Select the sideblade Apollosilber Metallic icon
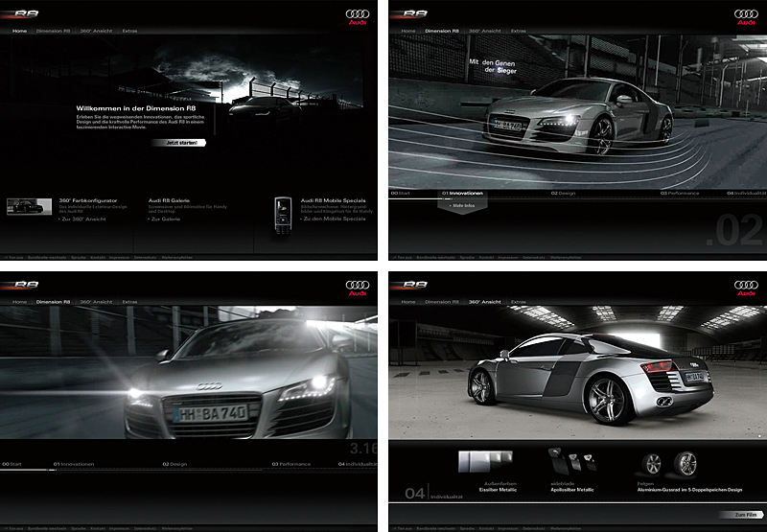 click(564, 460)
